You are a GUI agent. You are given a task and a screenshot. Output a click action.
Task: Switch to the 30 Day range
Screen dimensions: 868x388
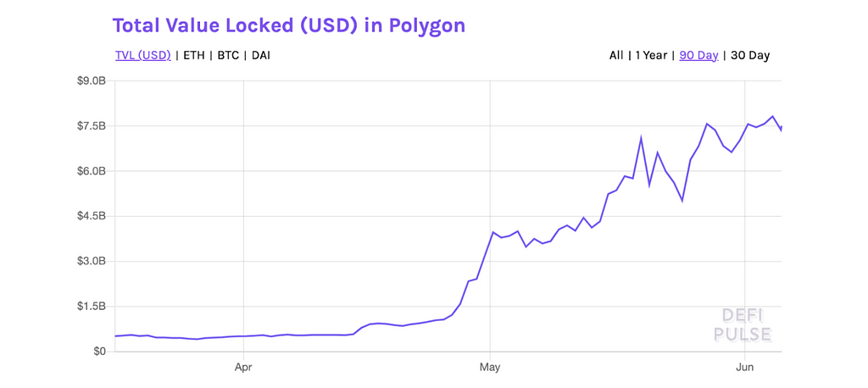point(749,56)
